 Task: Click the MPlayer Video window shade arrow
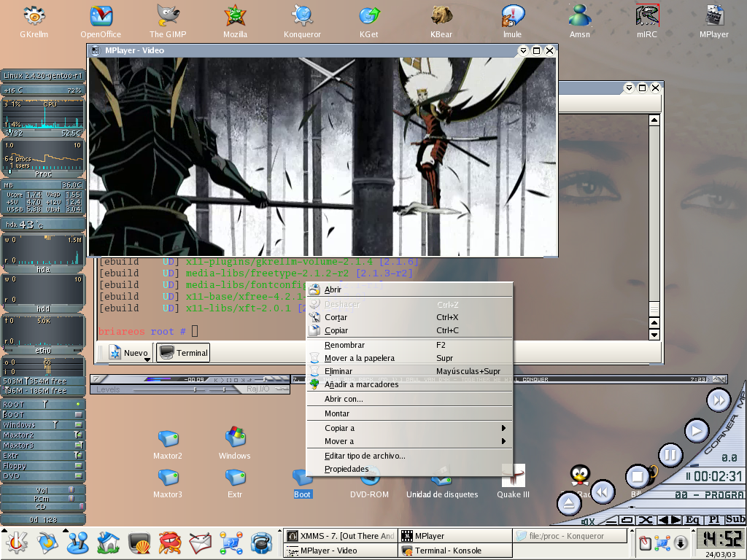[x=523, y=50]
